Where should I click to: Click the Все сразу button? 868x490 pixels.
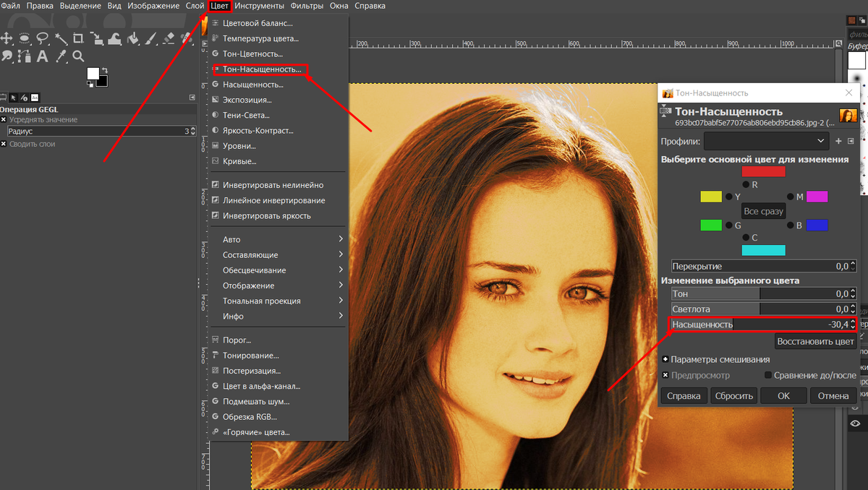pos(763,211)
